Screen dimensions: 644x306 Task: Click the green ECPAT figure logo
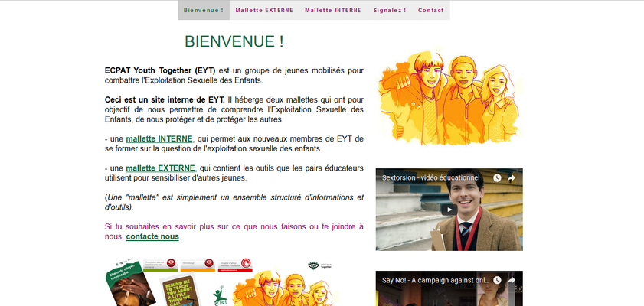coord(220,295)
